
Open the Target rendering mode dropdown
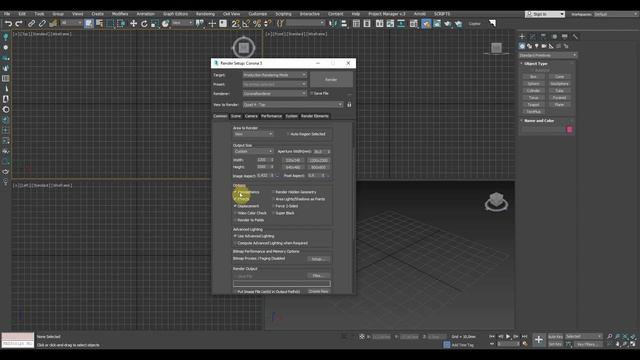click(x=274, y=75)
